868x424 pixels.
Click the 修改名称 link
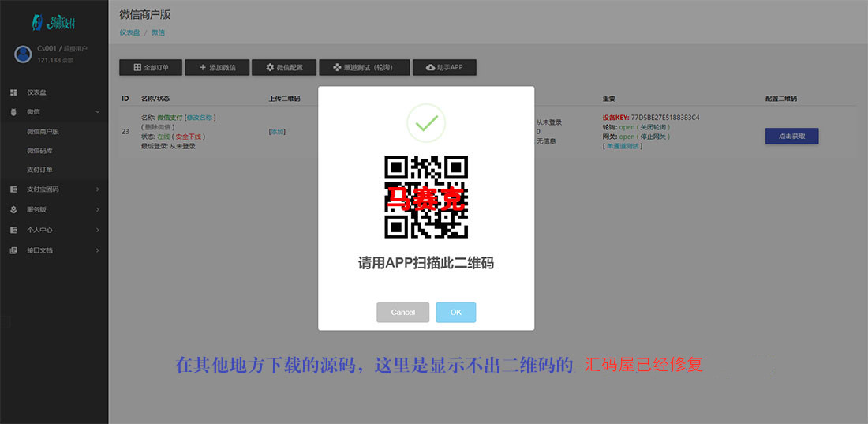[x=200, y=118]
